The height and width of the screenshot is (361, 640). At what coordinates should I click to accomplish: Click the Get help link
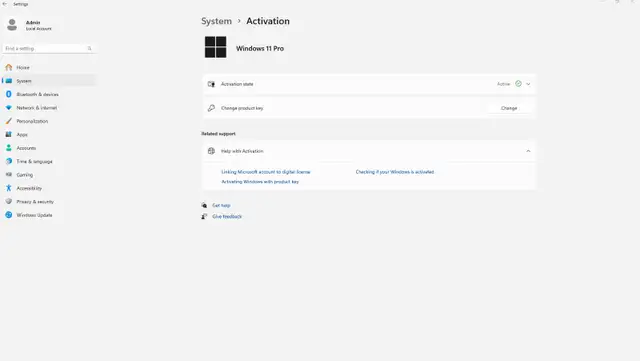(x=221, y=205)
